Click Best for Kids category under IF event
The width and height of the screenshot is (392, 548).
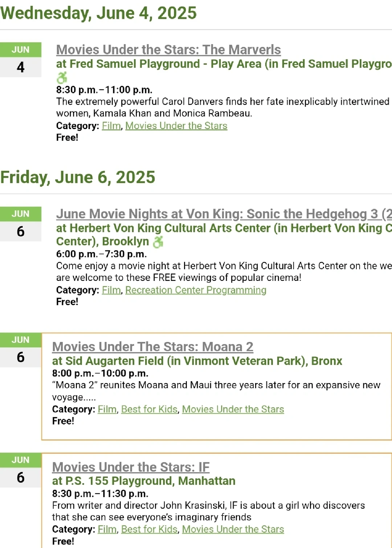coord(149,529)
